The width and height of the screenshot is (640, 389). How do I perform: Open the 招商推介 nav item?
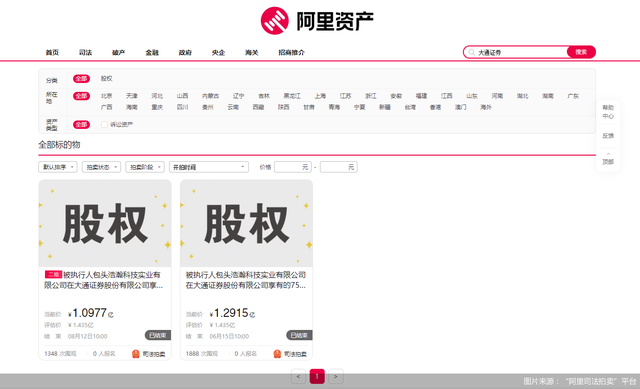tap(291, 52)
